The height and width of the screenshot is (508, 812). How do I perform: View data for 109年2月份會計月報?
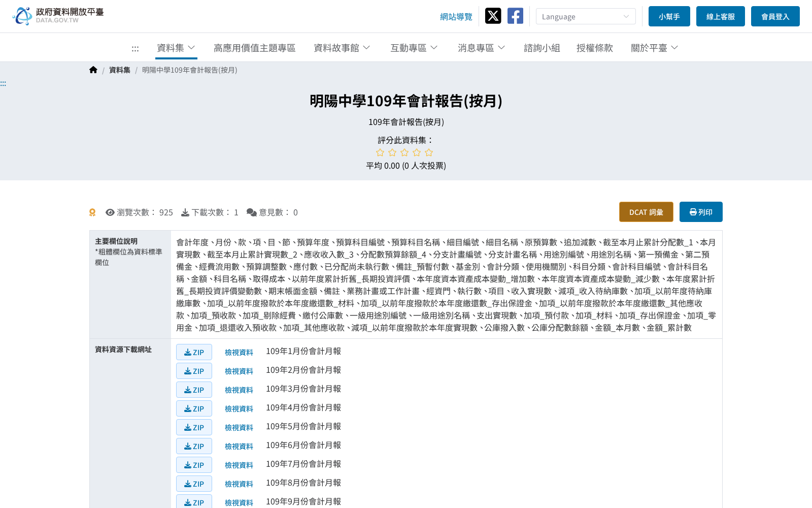(x=239, y=371)
